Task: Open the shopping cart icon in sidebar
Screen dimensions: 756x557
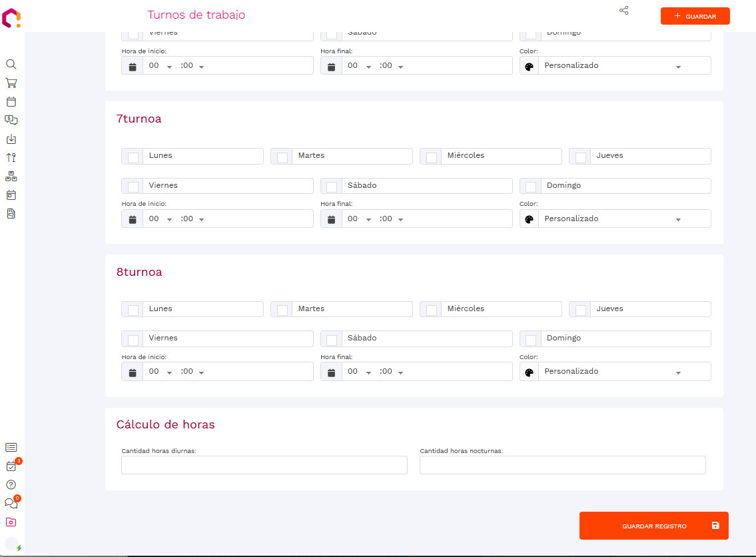Action: coord(11,83)
